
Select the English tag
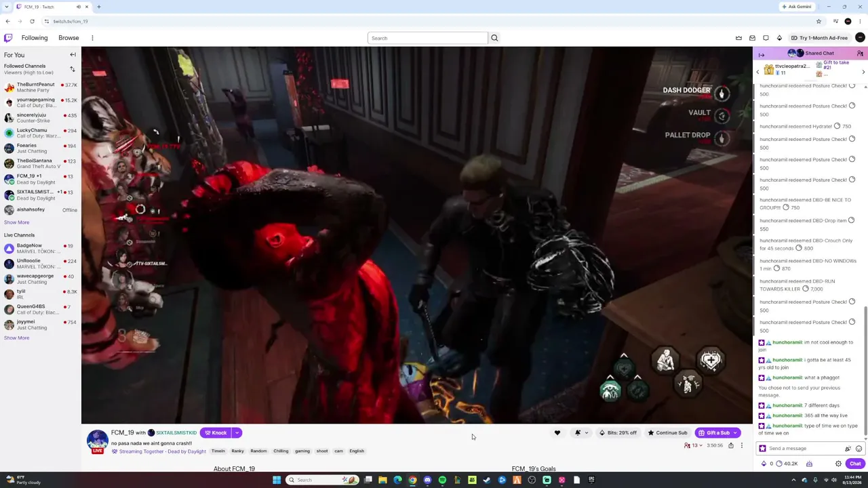click(x=357, y=451)
